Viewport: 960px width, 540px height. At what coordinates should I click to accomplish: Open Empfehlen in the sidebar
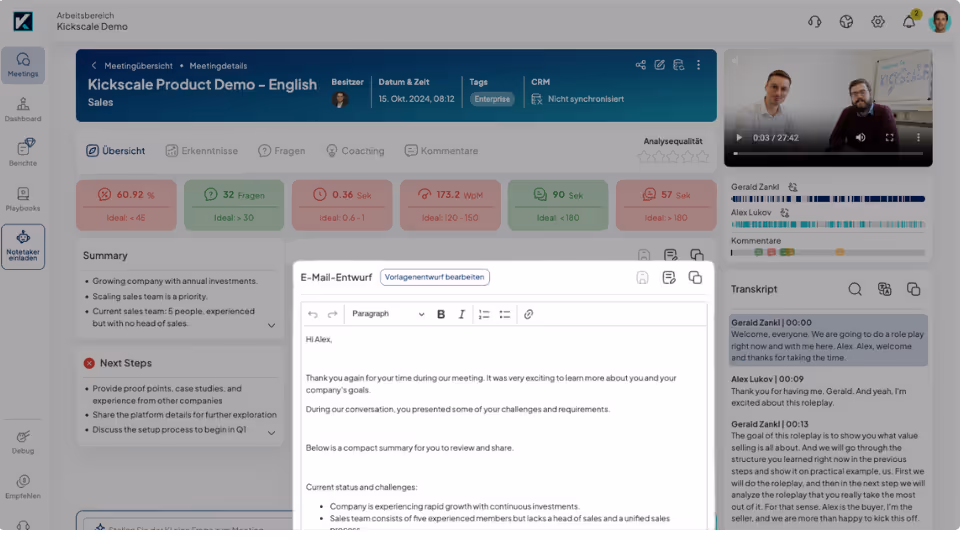tap(23, 487)
